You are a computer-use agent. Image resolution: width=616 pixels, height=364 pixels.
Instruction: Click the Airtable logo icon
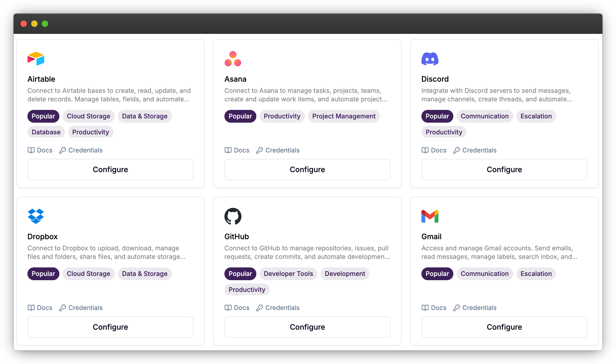pos(36,59)
